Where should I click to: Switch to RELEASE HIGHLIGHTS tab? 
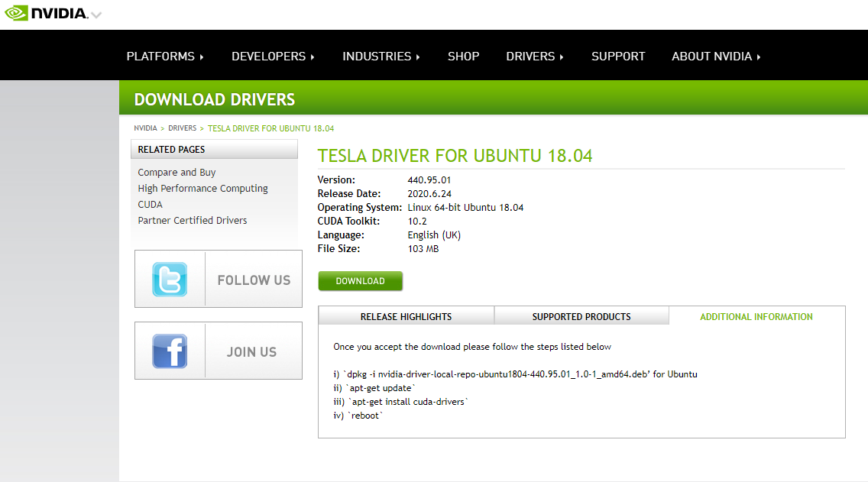(x=406, y=316)
